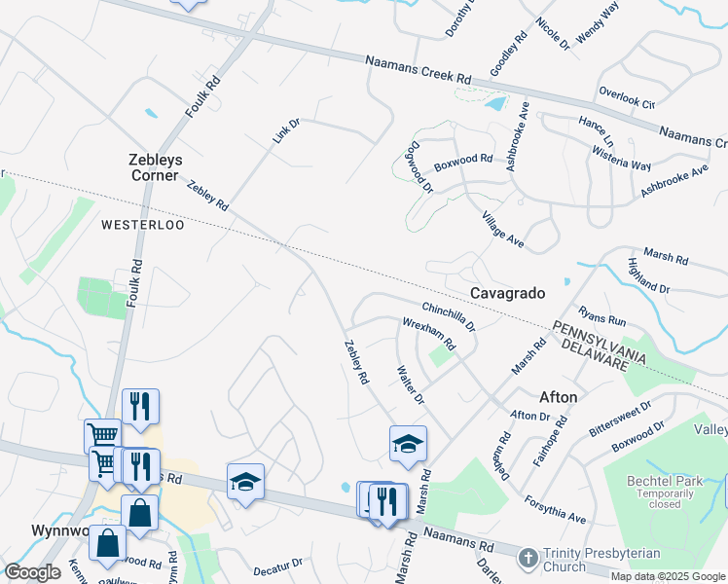
Task: Click the Google logo
Action: coord(32,572)
